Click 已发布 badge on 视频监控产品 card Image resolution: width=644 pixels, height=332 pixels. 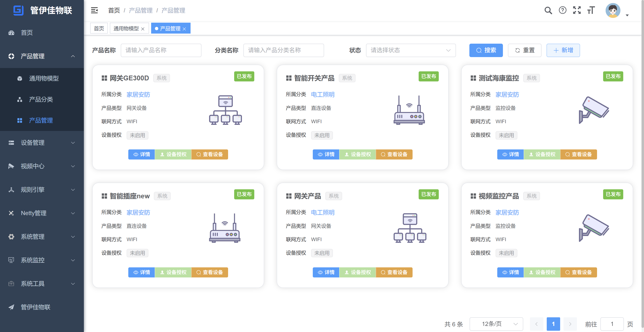click(x=613, y=194)
